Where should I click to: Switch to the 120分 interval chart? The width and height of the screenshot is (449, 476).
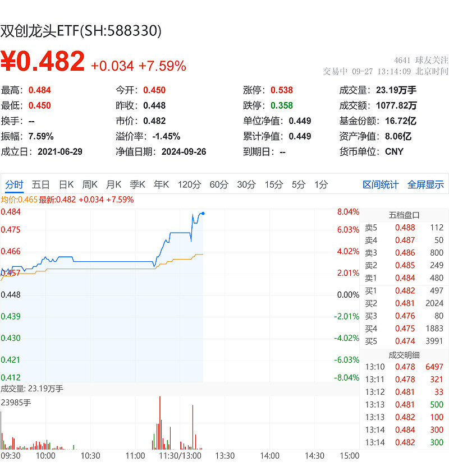click(x=191, y=184)
